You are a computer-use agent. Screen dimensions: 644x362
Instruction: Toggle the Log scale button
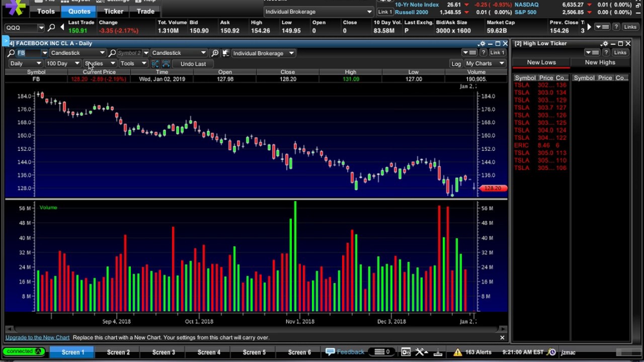click(456, 64)
